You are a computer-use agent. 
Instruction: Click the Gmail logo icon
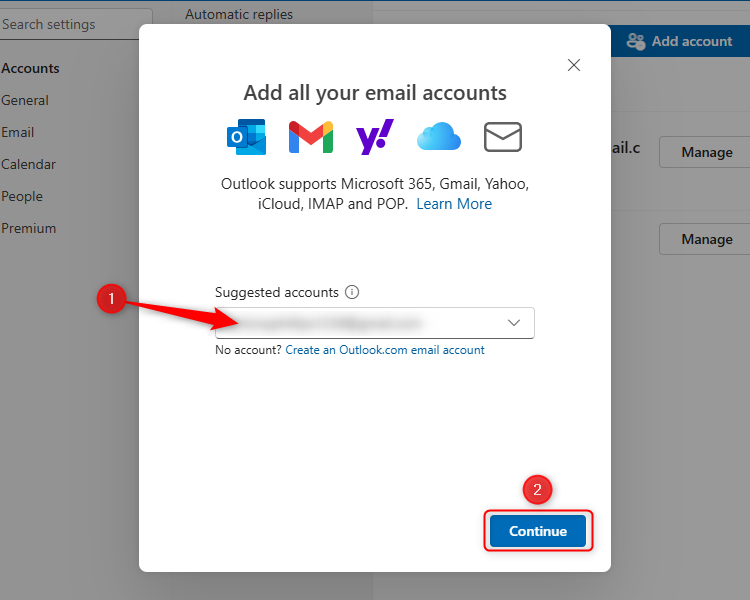click(x=311, y=137)
